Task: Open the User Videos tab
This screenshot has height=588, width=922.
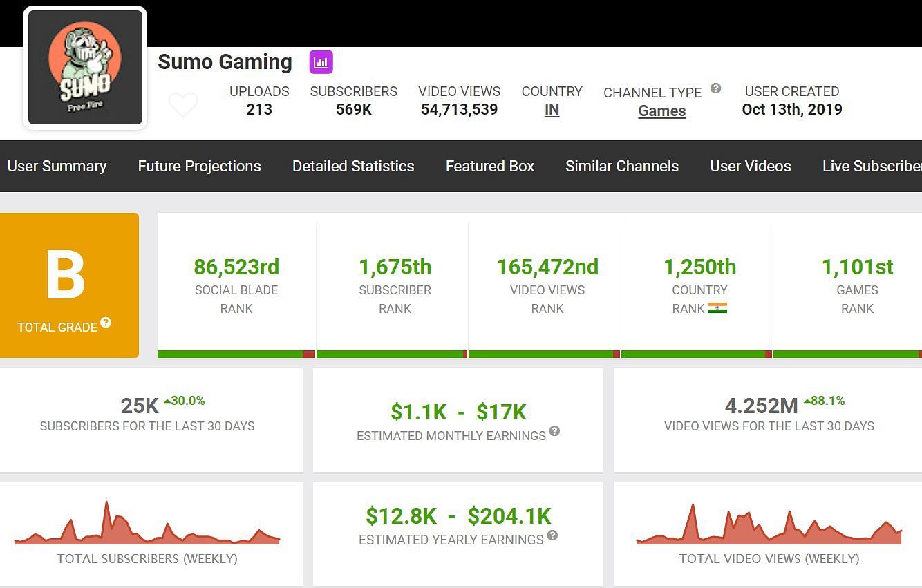Action: pos(751,166)
